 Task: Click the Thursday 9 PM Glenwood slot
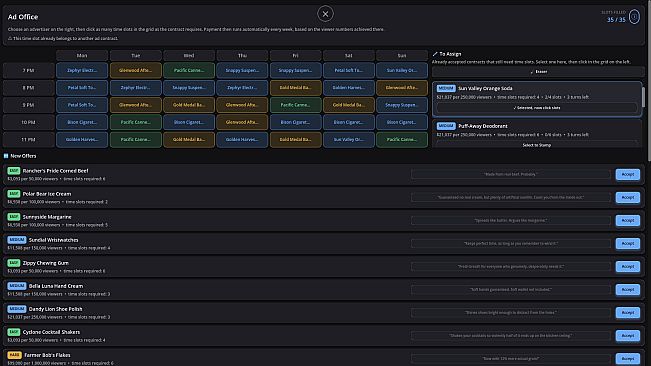(242, 105)
